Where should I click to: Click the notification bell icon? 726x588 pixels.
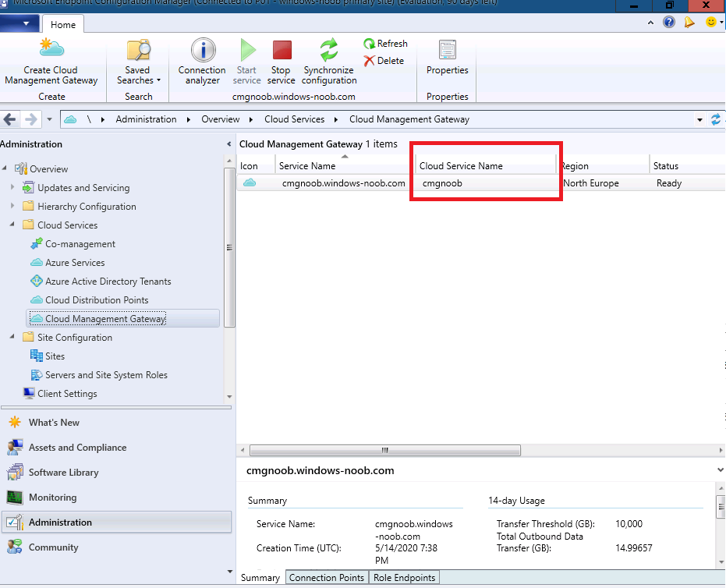689,22
